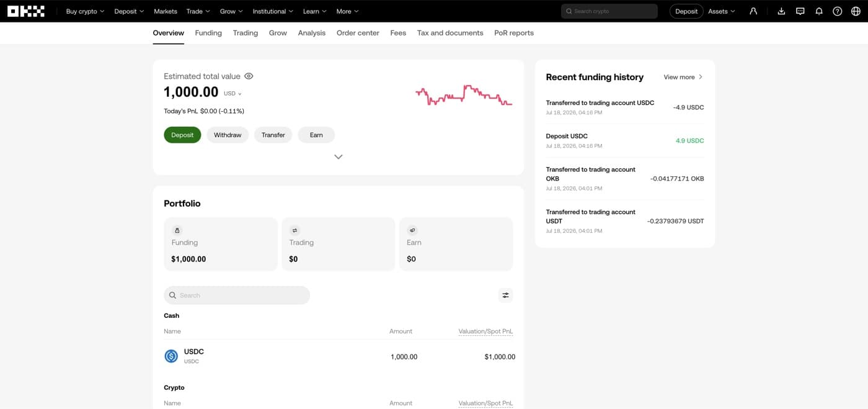
Task: Open portfolio filter settings icon
Action: pyautogui.click(x=505, y=295)
